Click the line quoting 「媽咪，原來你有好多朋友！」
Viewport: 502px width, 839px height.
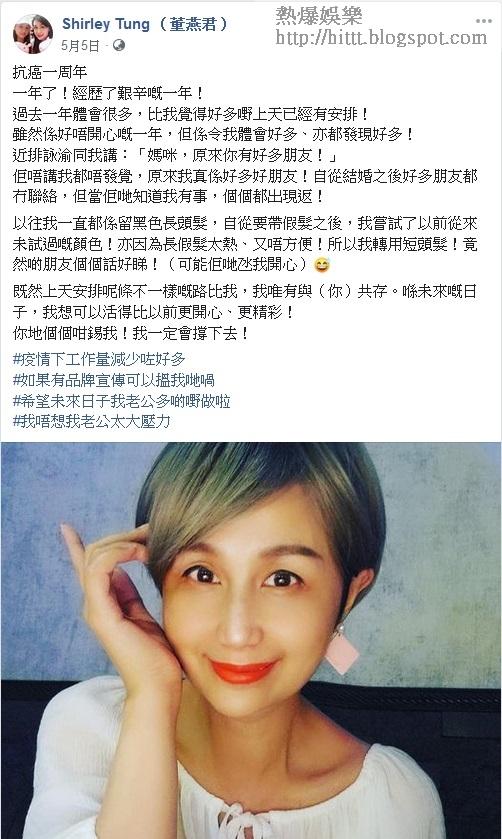coord(176,155)
